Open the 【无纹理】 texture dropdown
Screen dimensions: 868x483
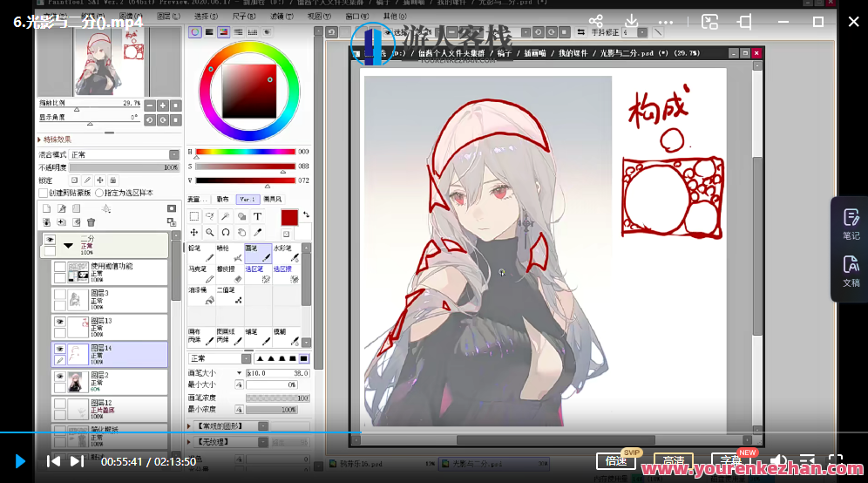[x=233, y=442]
